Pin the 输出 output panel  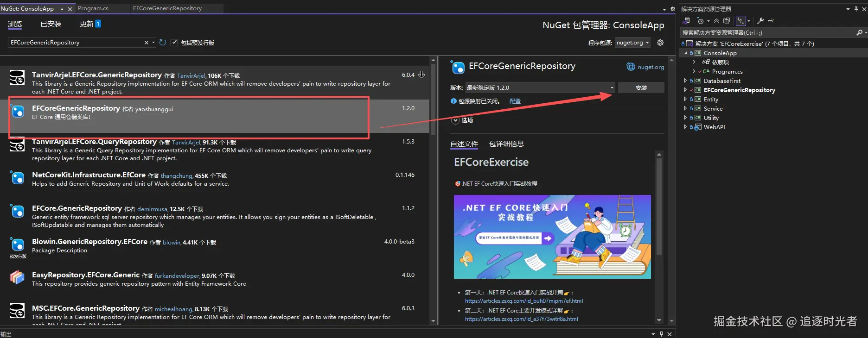pos(661,334)
